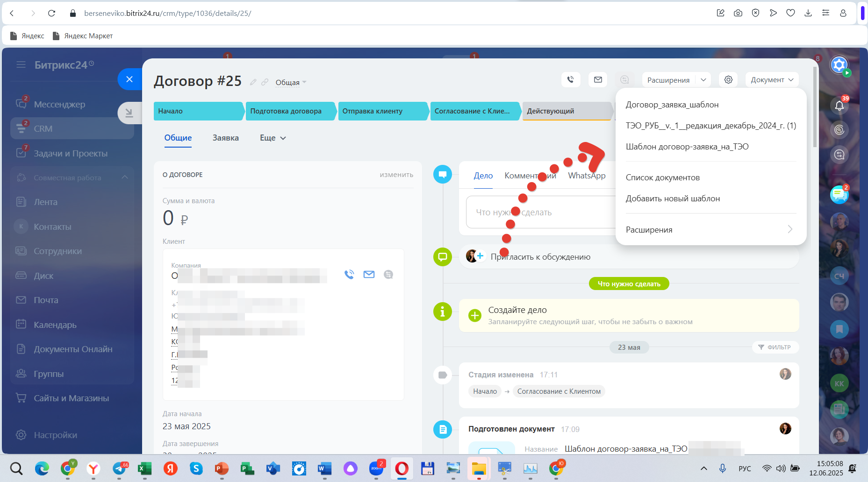Open Opera browser from the taskbar

(402, 468)
